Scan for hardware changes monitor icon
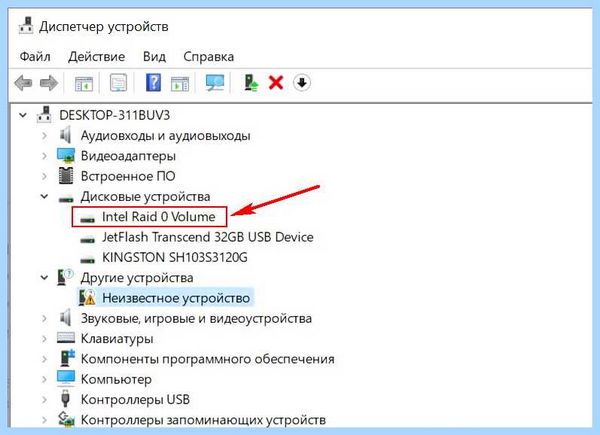600x435 pixels. 215,83
